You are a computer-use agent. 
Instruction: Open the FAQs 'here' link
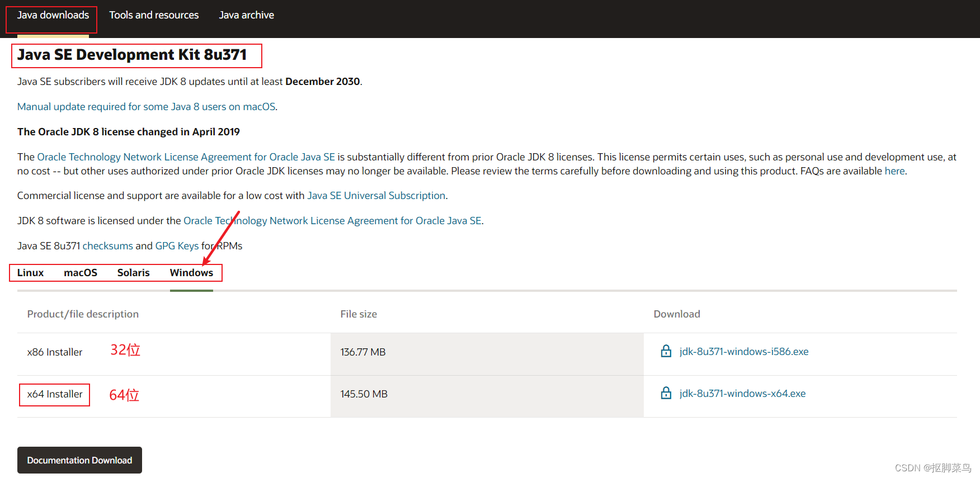894,171
